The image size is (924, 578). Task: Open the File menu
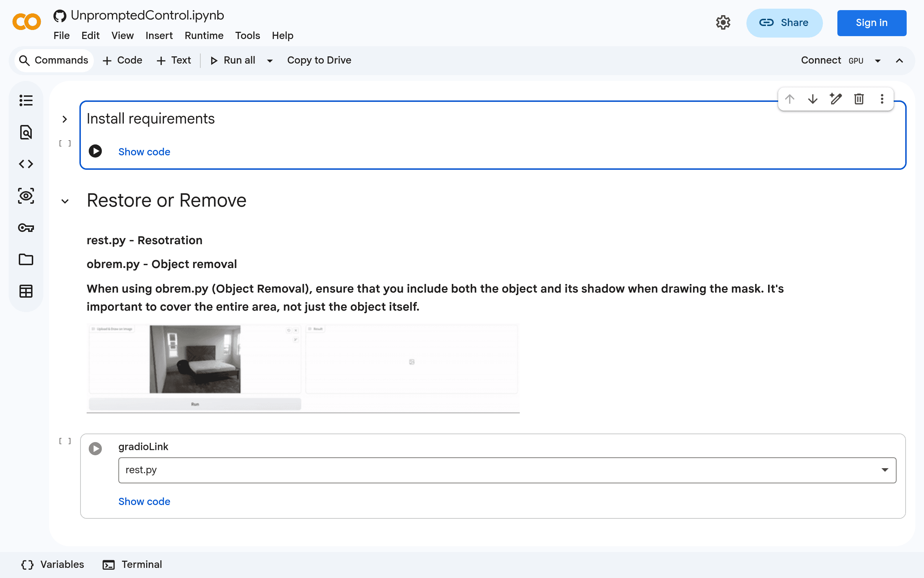[x=61, y=35]
